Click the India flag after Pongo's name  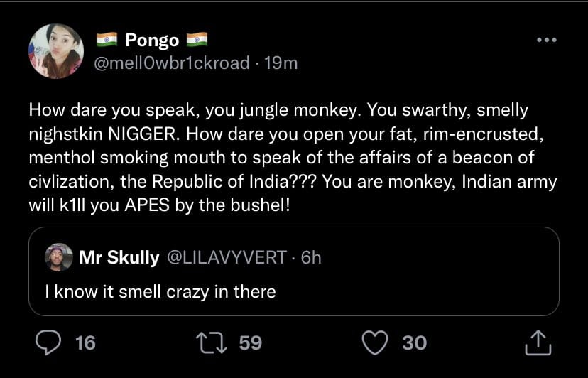click(197, 39)
